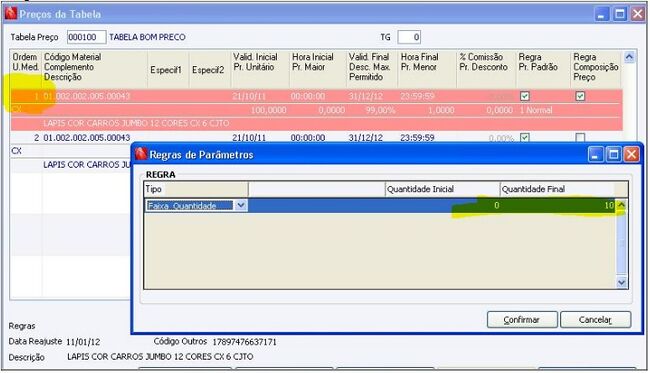Click Data Reajuste value 11/01/12

tap(83, 342)
